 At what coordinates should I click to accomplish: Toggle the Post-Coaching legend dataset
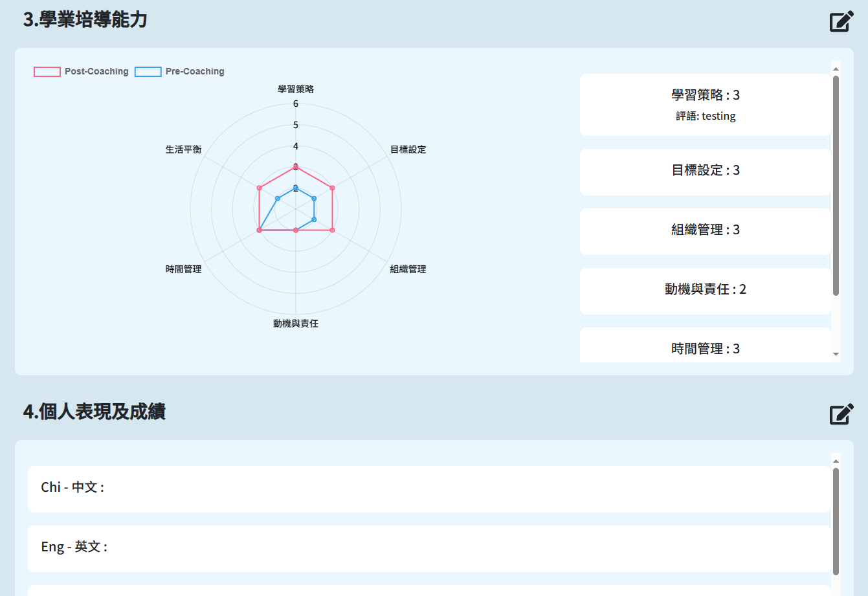coord(82,72)
